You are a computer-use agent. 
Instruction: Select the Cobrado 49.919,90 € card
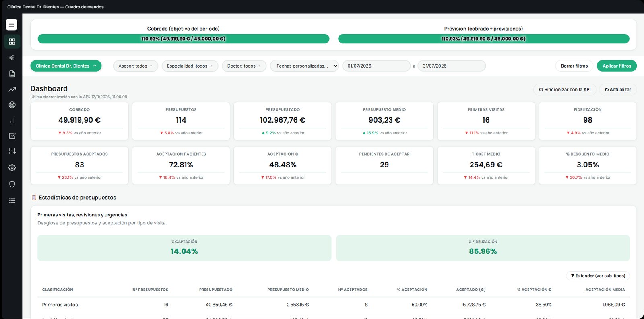79,121
